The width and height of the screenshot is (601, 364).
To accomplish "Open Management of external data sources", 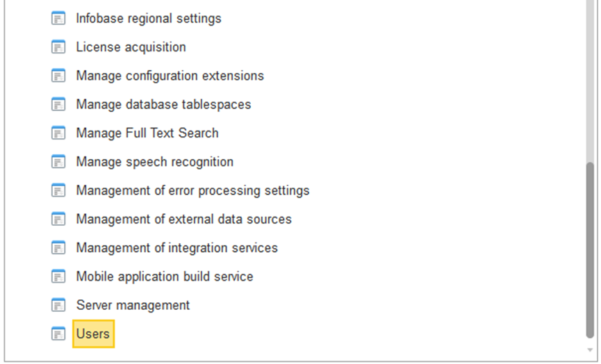I will pyautogui.click(x=183, y=219).
